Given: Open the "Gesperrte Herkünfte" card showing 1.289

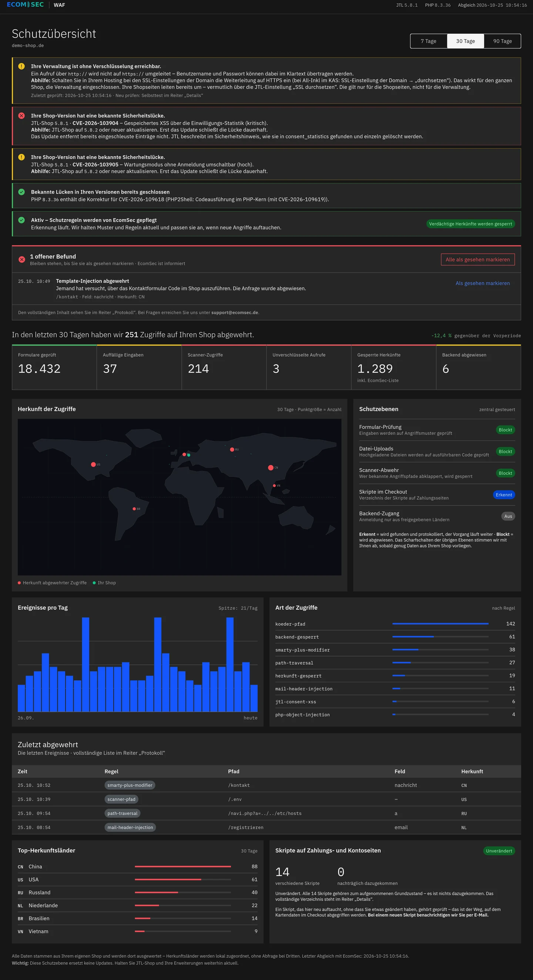Looking at the screenshot, I should 393,368.
